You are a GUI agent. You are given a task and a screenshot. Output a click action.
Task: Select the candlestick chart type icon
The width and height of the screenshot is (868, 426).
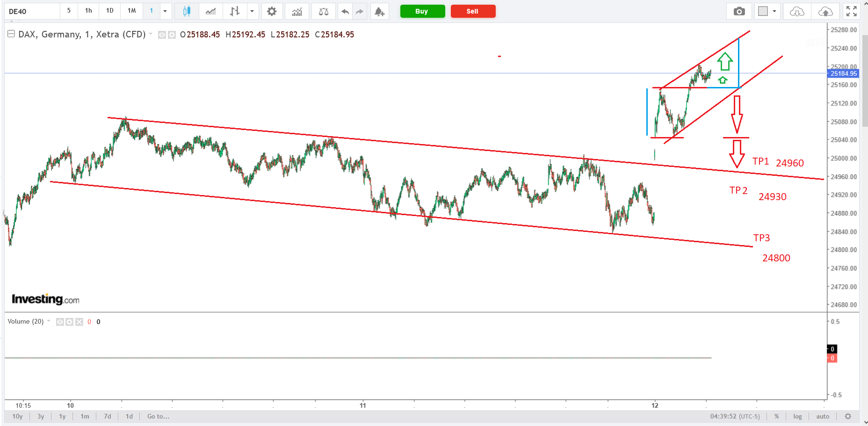pyautogui.click(x=187, y=11)
